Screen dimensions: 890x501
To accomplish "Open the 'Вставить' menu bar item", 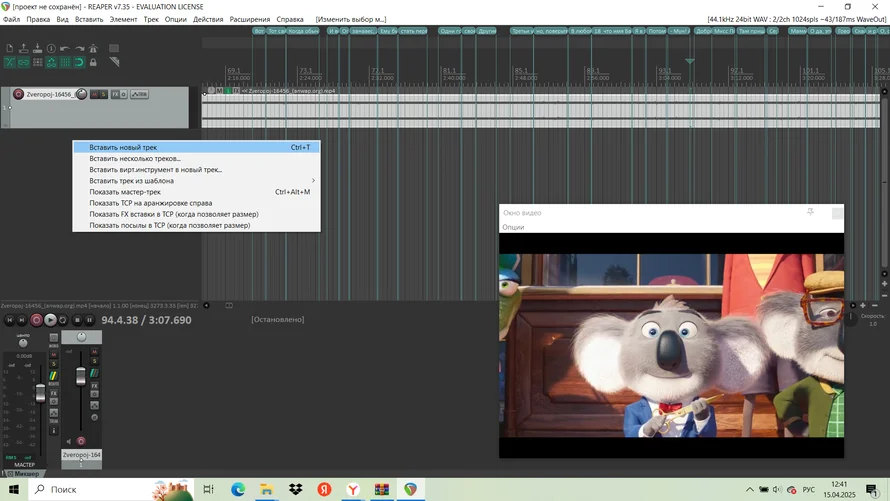I will [89, 19].
